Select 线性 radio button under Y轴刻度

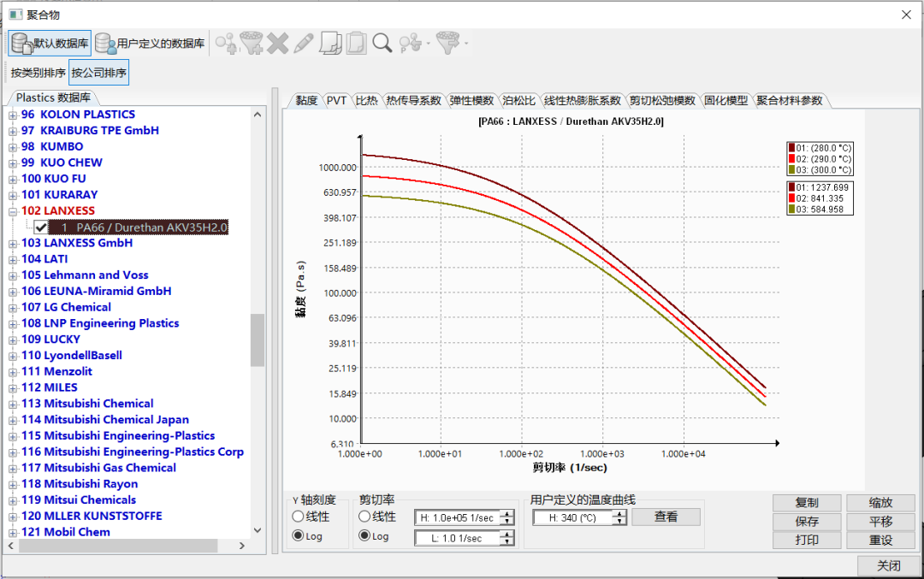tap(299, 517)
